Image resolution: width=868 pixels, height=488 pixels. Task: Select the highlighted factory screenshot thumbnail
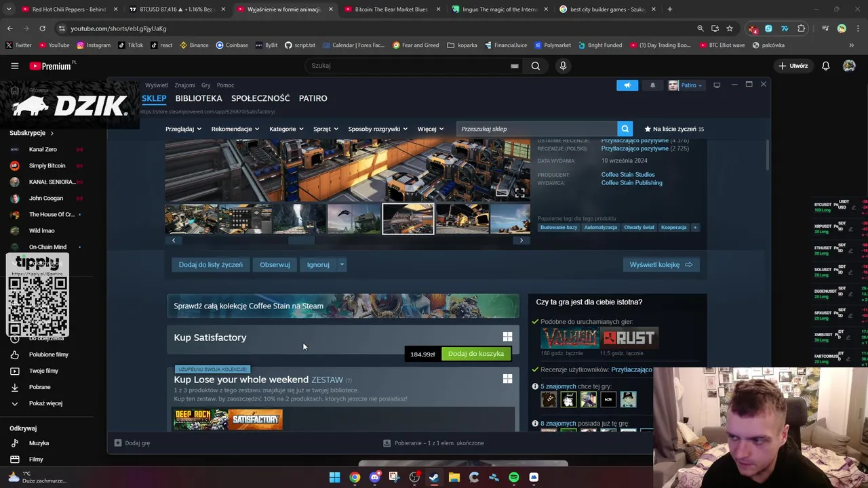click(x=408, y=218)
